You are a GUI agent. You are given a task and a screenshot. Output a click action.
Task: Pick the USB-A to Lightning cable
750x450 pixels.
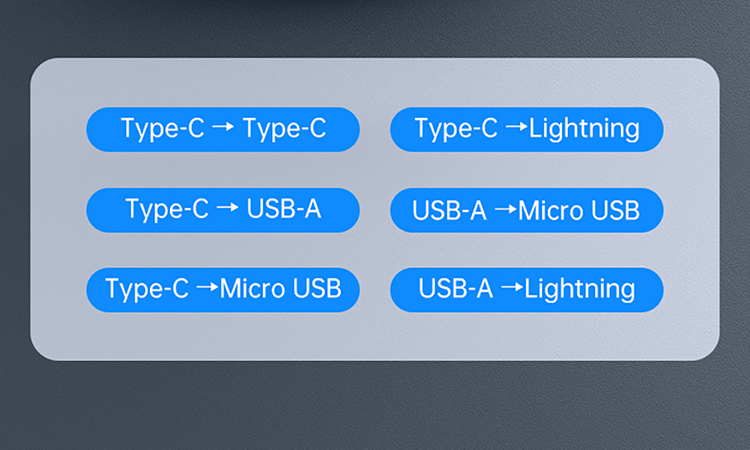(526, 290)
